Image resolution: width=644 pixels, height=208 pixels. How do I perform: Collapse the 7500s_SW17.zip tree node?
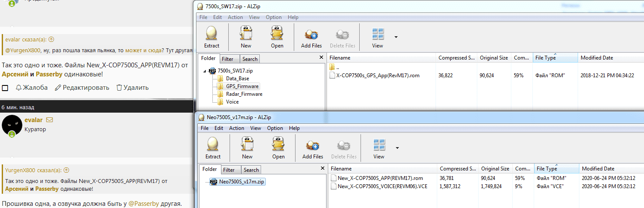(204, 71)
